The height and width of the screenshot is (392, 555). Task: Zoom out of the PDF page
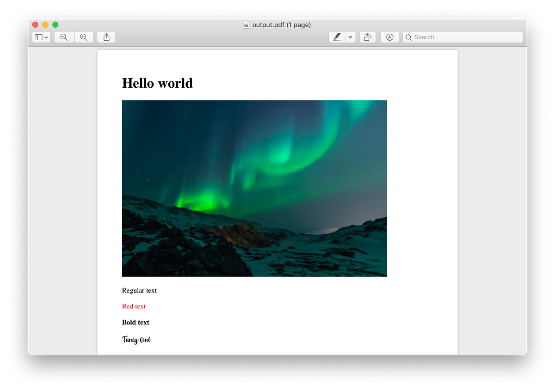pyautogui.click(x=64, y=37)
